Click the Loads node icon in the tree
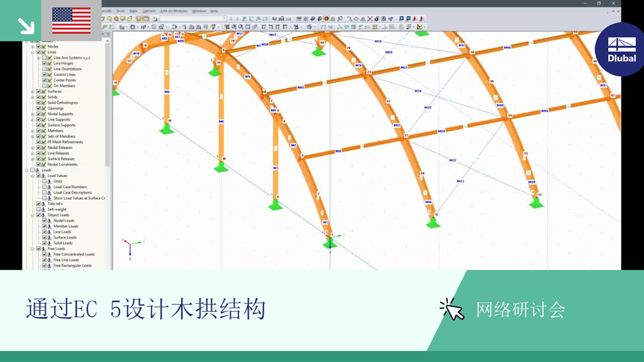 [x=38, y=170]
